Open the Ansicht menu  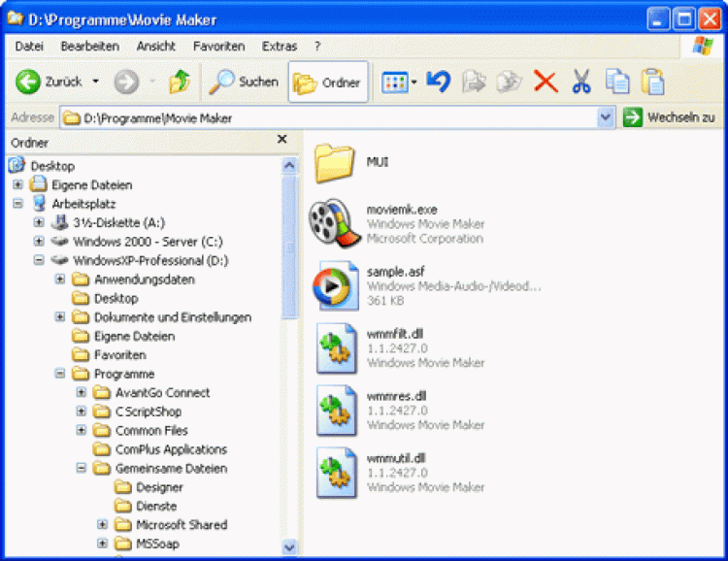pos(156,46)
